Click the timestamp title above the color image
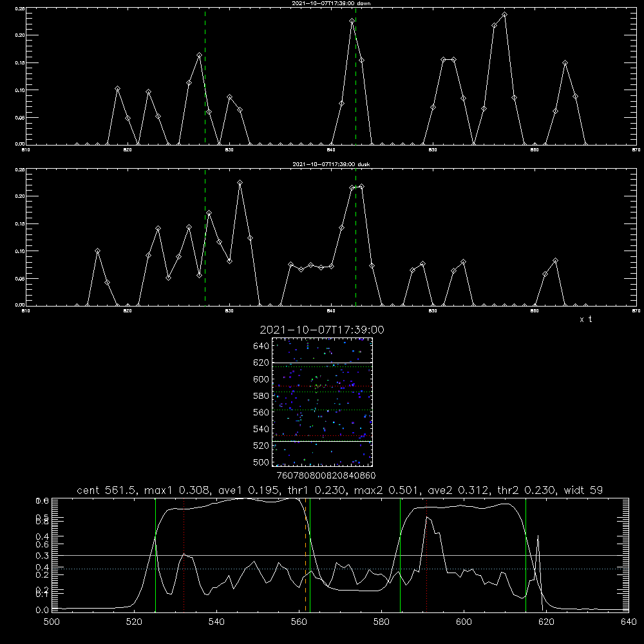Screen dimensions: 644x644 click(322, 330)
